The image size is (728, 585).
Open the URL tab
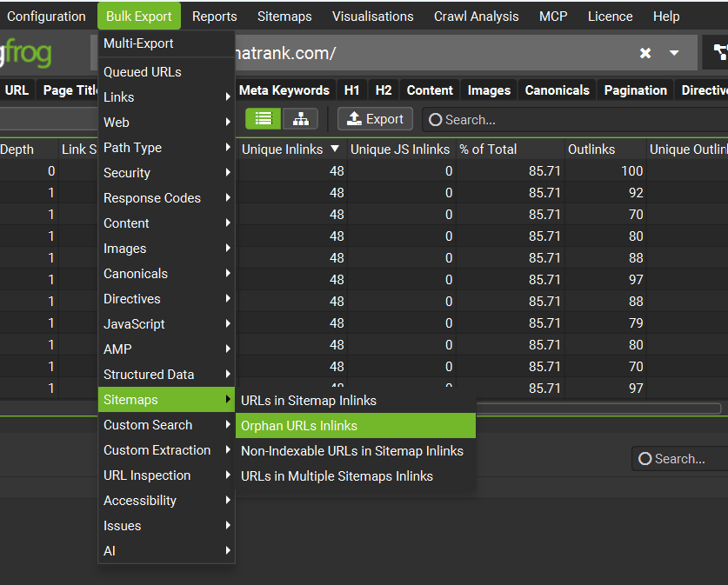(17, 90)
